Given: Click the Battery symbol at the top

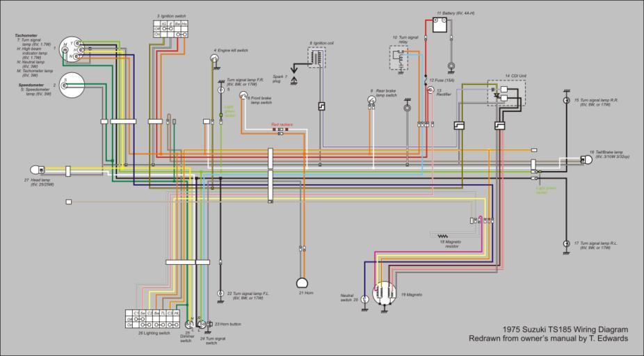Looking at the screenshot, I should tap(440, 26).
